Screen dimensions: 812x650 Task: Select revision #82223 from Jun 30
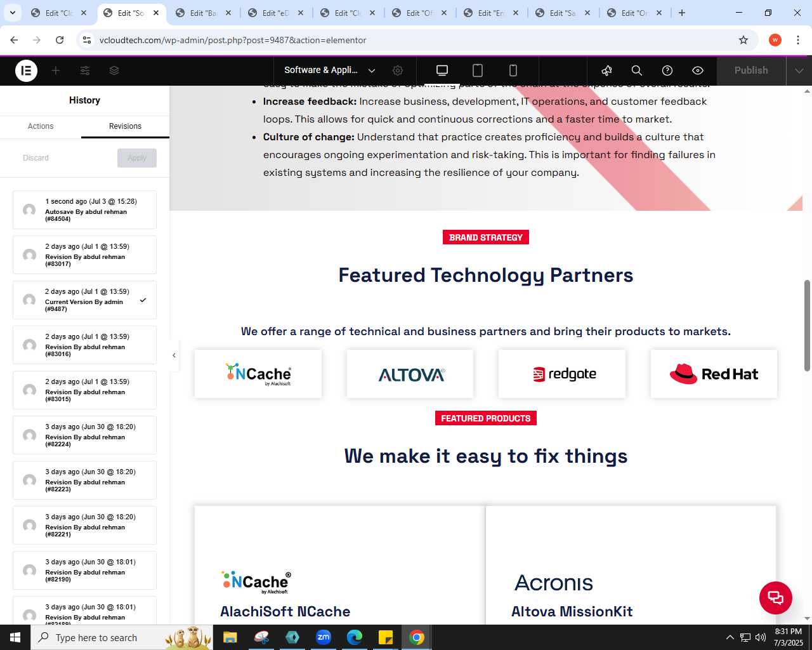84,480
